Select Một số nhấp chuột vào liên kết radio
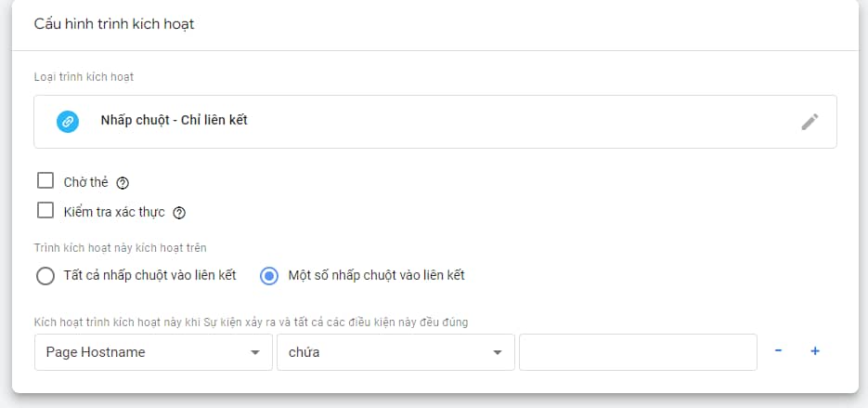 click(x=269, y=275)
